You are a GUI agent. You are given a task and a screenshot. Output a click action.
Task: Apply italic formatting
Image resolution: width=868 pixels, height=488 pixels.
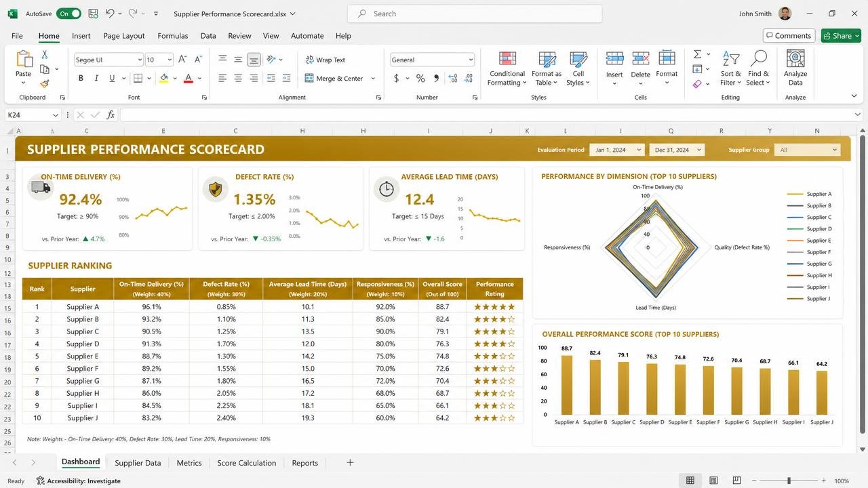(x=96, y=79)
